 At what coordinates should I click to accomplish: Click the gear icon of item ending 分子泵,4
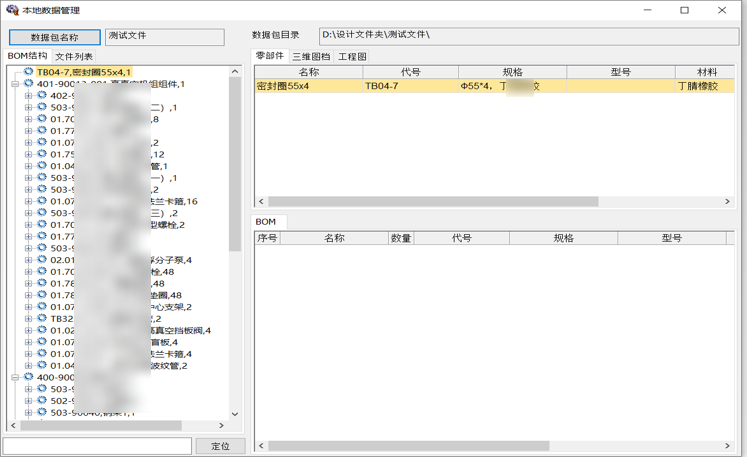point(42,260)
